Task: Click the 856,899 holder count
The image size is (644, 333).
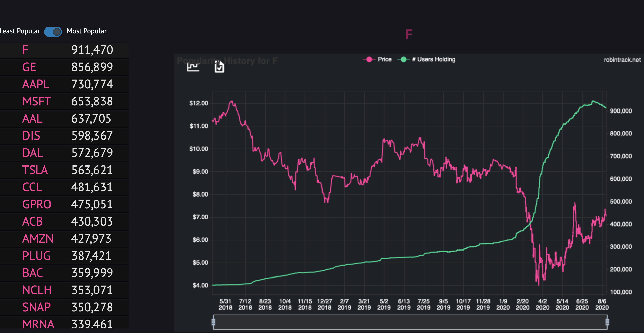Action: click(92, 67)
